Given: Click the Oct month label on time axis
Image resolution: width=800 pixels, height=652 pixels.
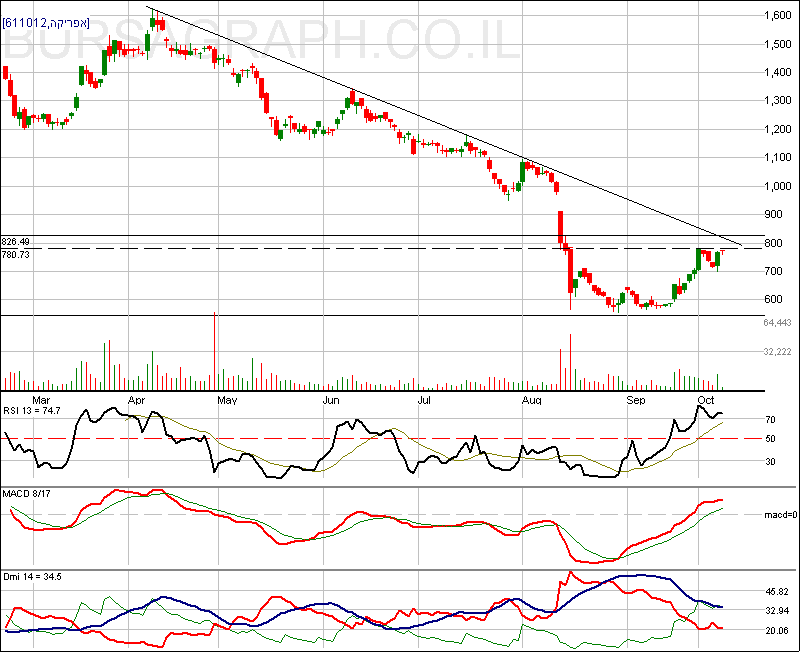Looking at the screenshot, I should (706, 400).
